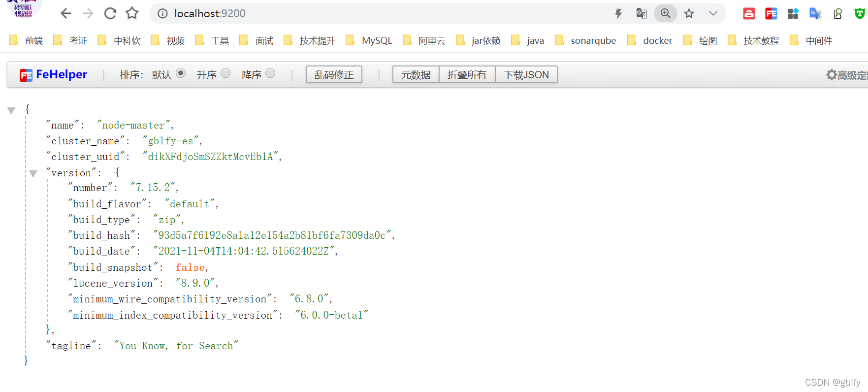
Task: Open the 中间件 bookmark folder
Action: click(x=811, y=40)
